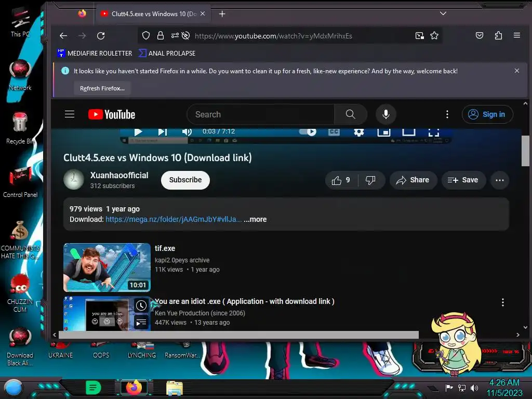The width and height of the screenshot is (532, 399).
Task: Save page to Pocket
Action: coord(480,35)
